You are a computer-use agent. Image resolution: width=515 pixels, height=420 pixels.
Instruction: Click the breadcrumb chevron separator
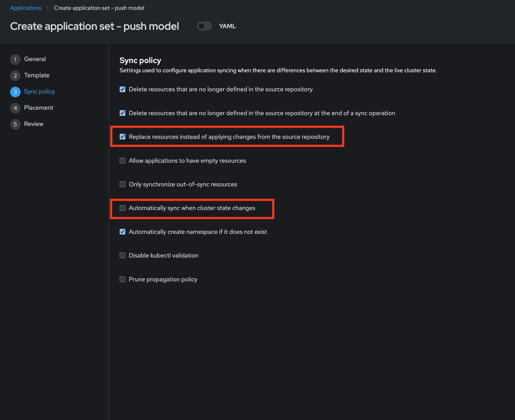[x=48, y=8]
